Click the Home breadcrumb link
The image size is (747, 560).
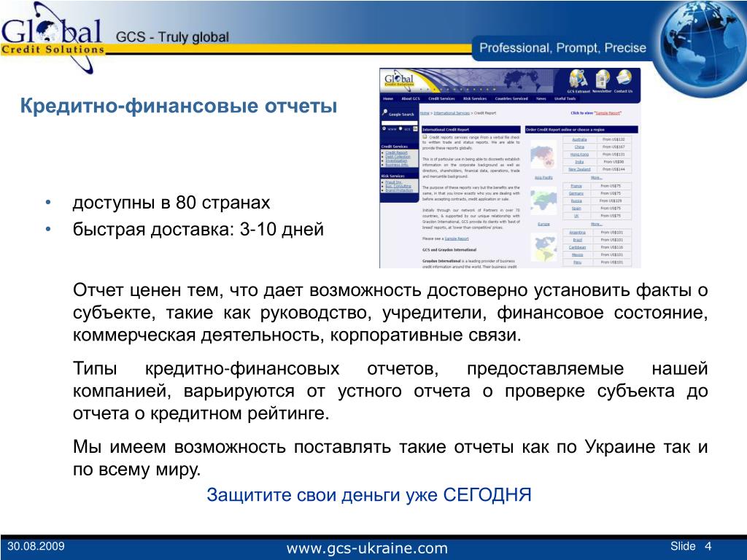(x=425, y=113)
